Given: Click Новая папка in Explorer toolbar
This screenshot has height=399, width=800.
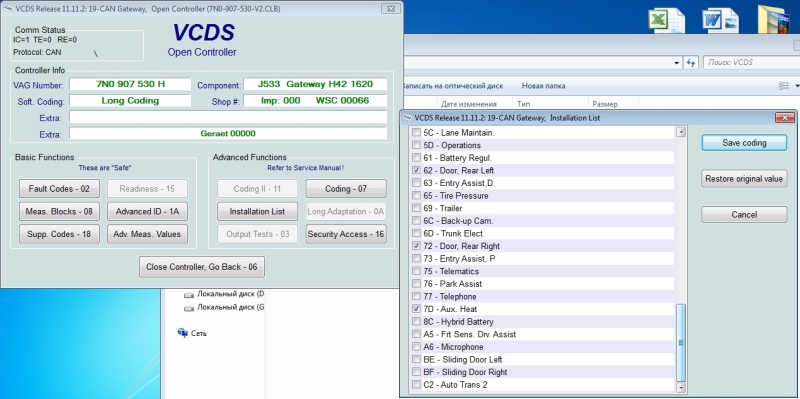Looking at the screenshot, I should [543, 86].
